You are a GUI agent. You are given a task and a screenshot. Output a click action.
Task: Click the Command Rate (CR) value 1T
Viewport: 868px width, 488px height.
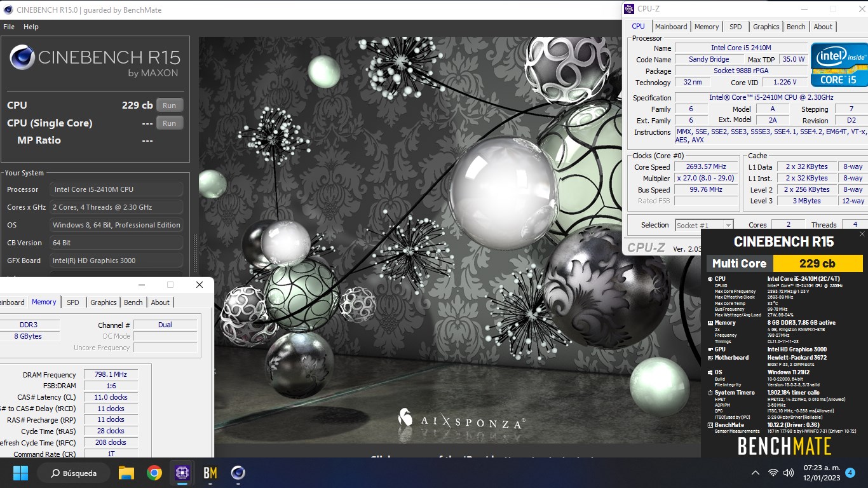pos(110,454)
